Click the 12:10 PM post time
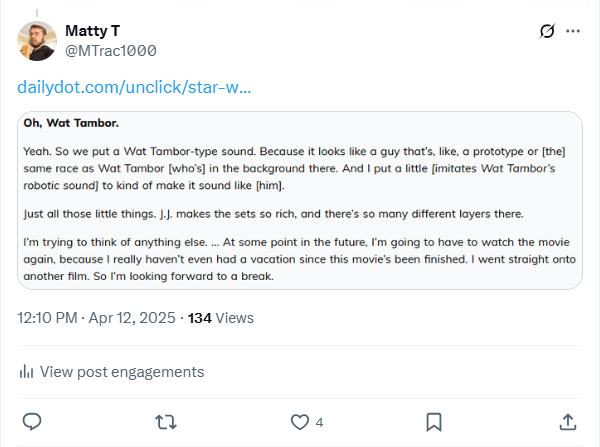This screenshot has width=600, height=447. coord(48,318)
